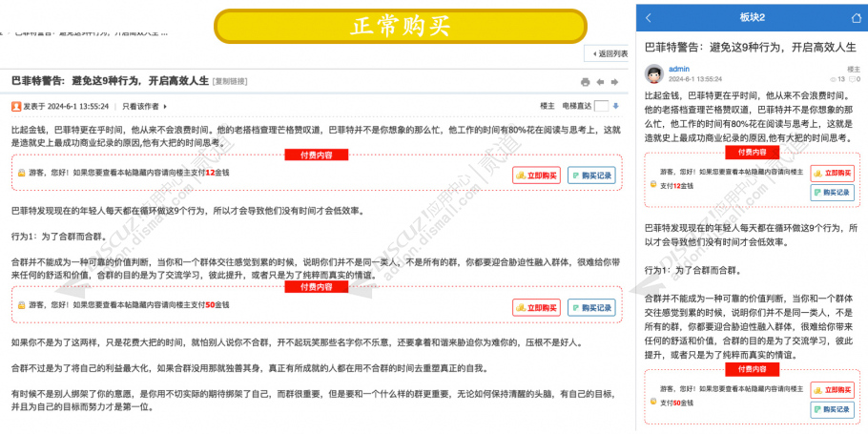The image size is (868, 434).
Task: Click the desktop post date 2024-6-1 13:55:24
Action: click(x=78, y=106)
